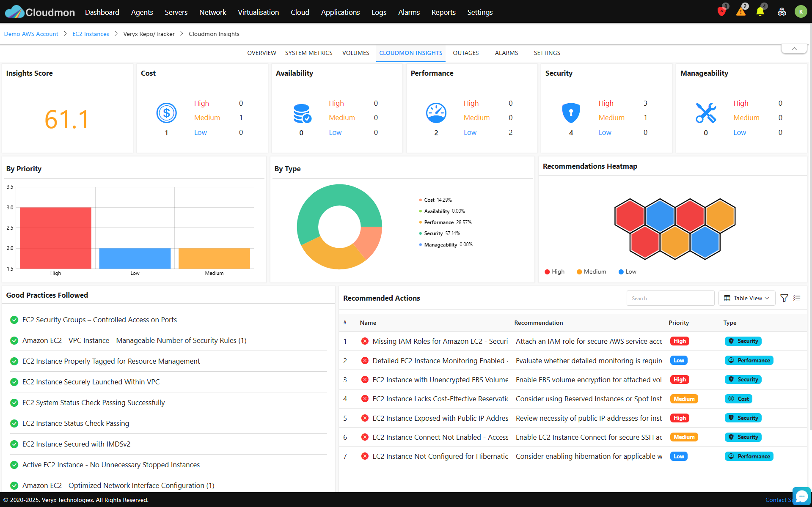The width and height of the screenshot is (812, 507).
Task: Click the Security type badge in row 1
Action: point(743,341)
